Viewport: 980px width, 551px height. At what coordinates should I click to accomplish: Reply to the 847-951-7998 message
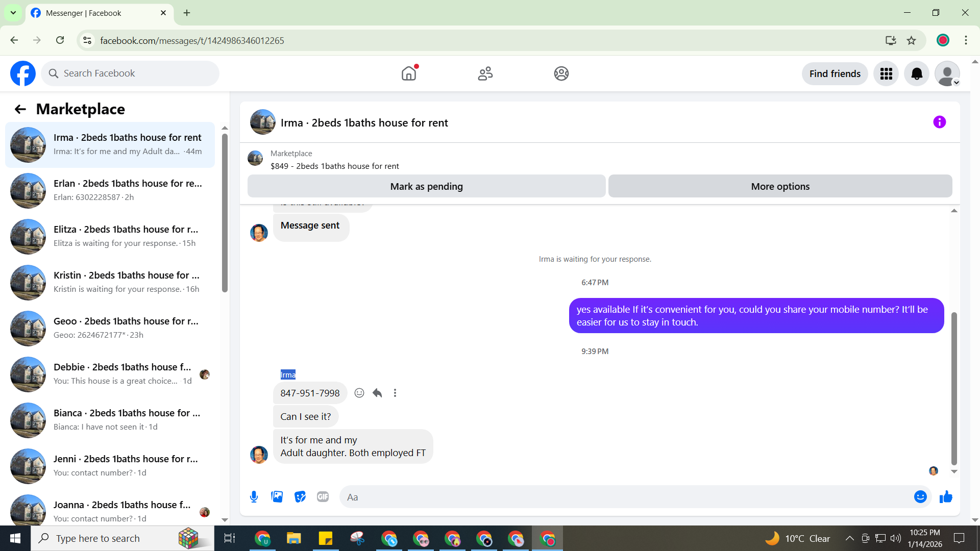coord(377,393)
